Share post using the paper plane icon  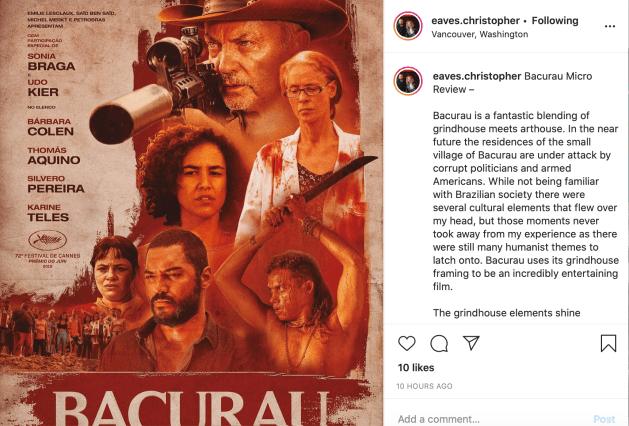click(471, 343)
